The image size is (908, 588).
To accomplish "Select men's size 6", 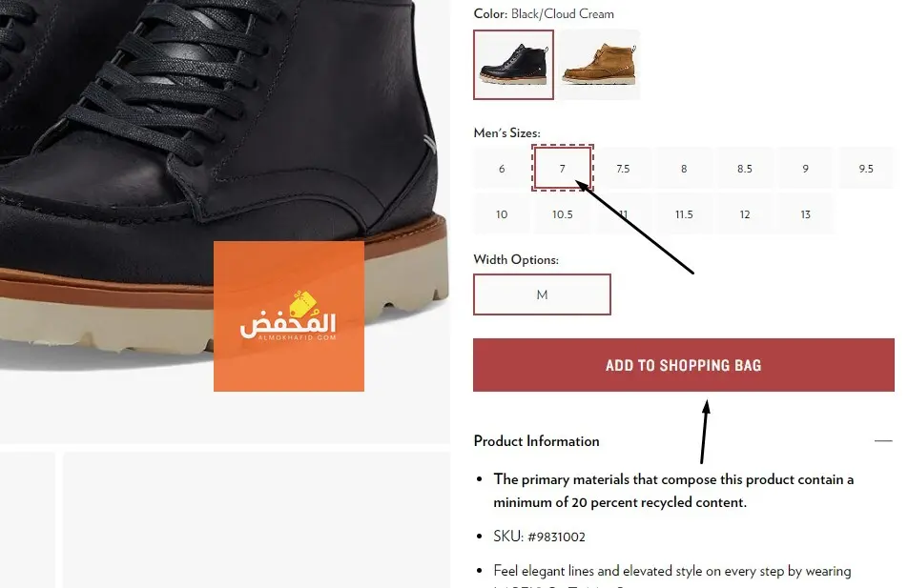I will point(502,169).
